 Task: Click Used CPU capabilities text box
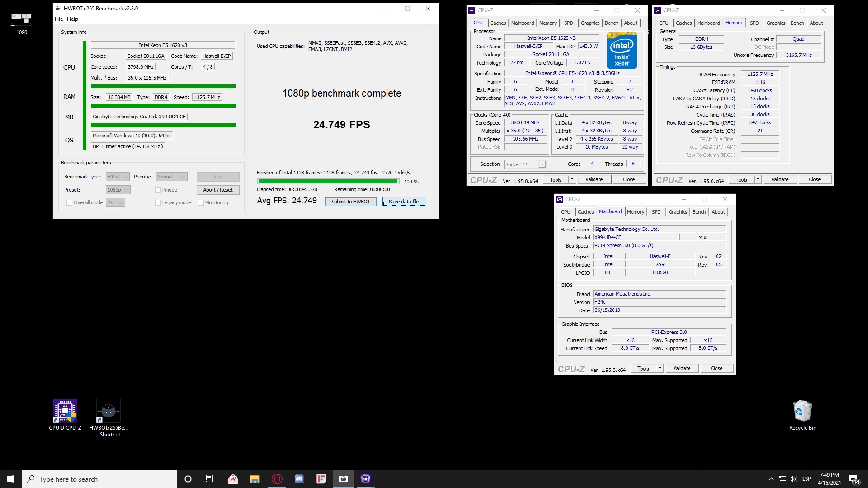point(363,46)
